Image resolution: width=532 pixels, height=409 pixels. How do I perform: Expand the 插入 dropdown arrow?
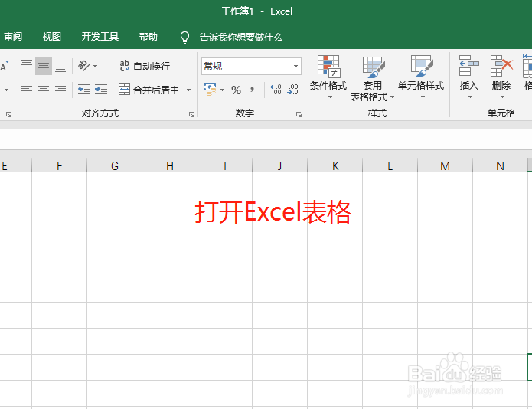coord(470,97)
